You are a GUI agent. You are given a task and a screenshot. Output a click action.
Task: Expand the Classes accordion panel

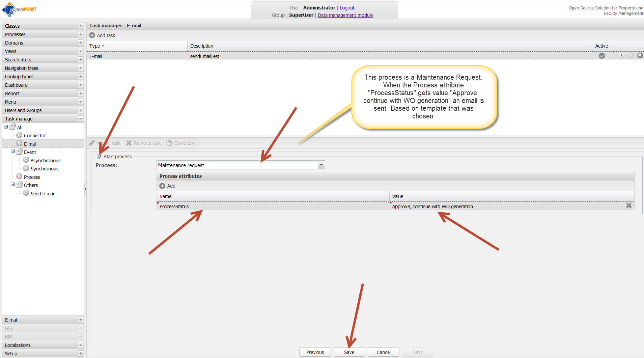point(80,26)
